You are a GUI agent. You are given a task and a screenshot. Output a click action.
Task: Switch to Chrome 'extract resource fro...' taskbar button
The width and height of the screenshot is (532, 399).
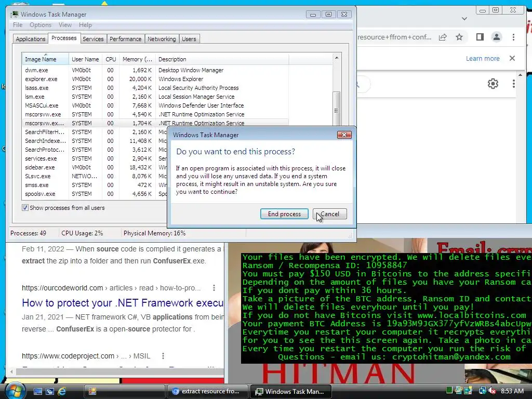207,391
